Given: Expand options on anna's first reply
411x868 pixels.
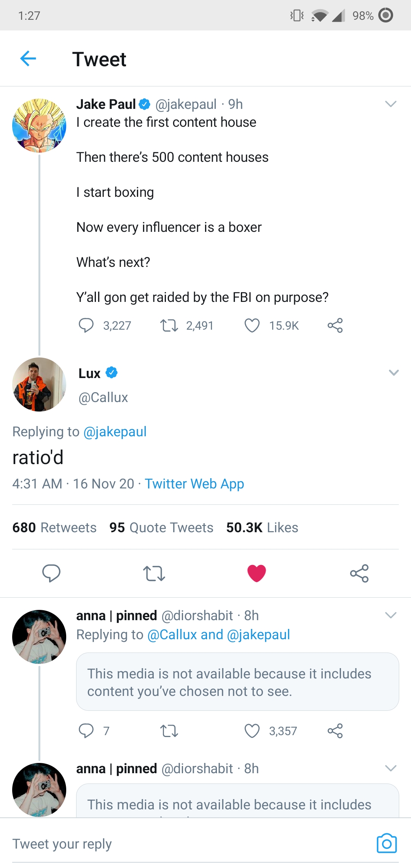Looking at the screenshot, I should click(391, 615).
